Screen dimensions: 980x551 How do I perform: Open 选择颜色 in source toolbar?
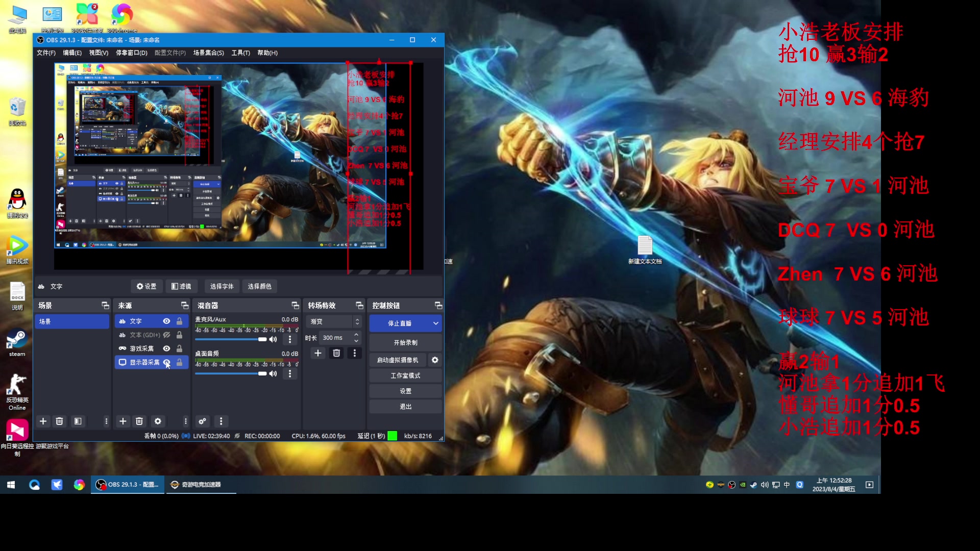click(259, 287)
